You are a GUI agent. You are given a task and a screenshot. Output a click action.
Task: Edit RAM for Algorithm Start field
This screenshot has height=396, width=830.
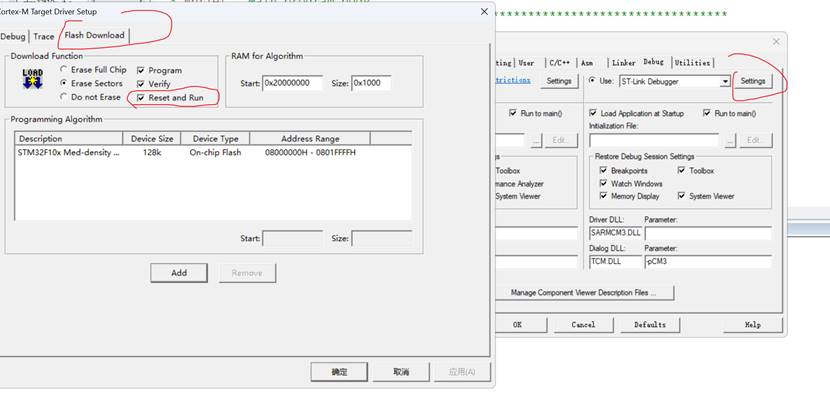[x=293, y=83]
